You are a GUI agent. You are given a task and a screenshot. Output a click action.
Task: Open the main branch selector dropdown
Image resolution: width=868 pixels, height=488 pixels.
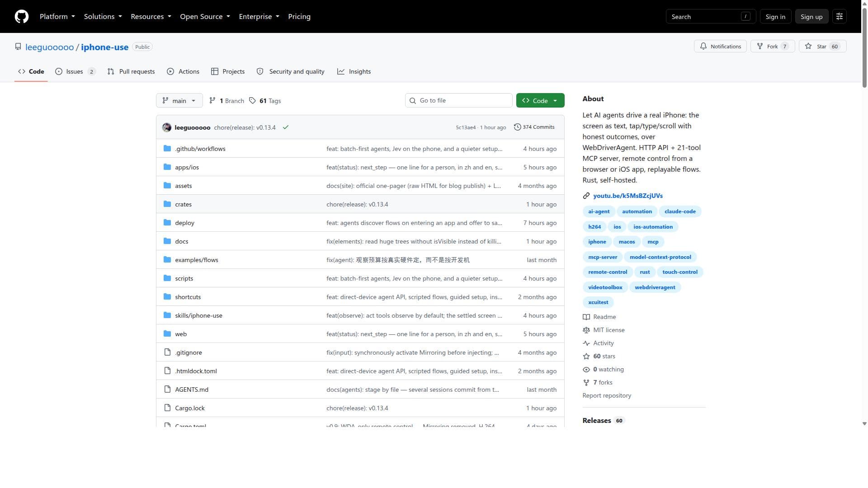pyautogui.click(x=179, y=101)
